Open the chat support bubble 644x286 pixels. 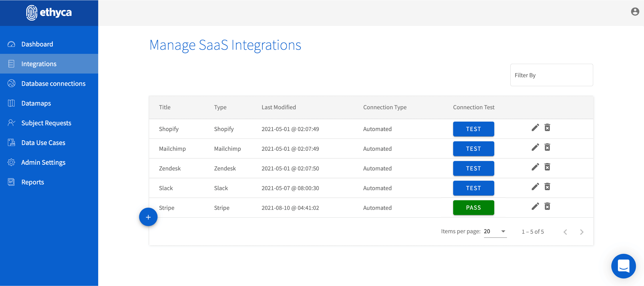[623, 266]
